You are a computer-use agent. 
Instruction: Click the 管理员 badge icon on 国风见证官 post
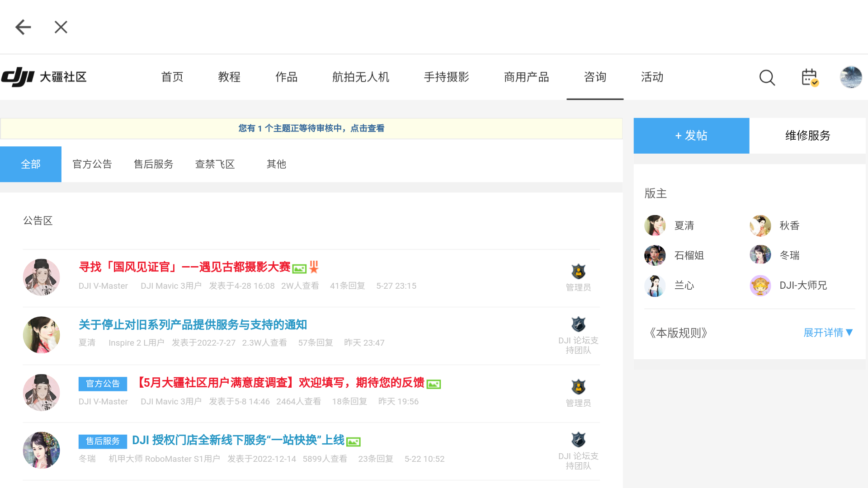click(578, 272)
